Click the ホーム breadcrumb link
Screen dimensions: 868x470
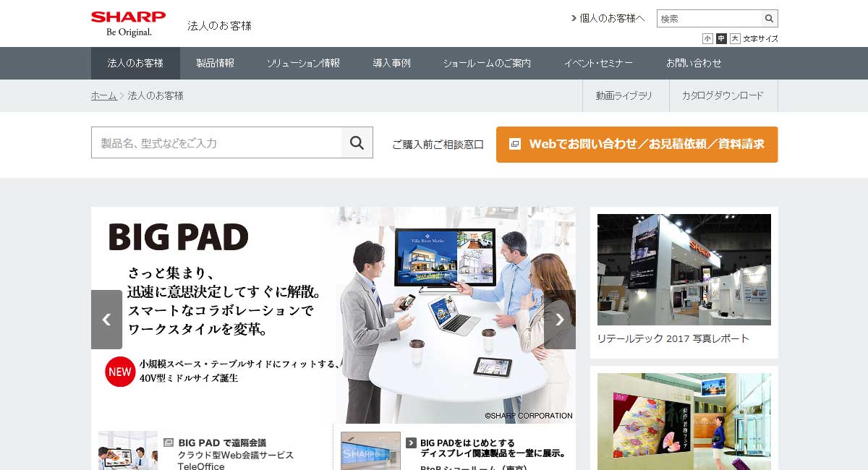point(103,95)
